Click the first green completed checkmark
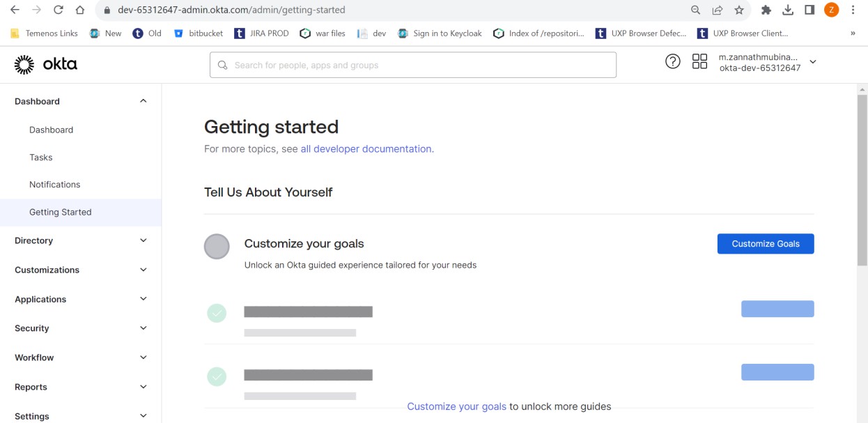This screenshot has height=423, width=868. coord(217,313)
